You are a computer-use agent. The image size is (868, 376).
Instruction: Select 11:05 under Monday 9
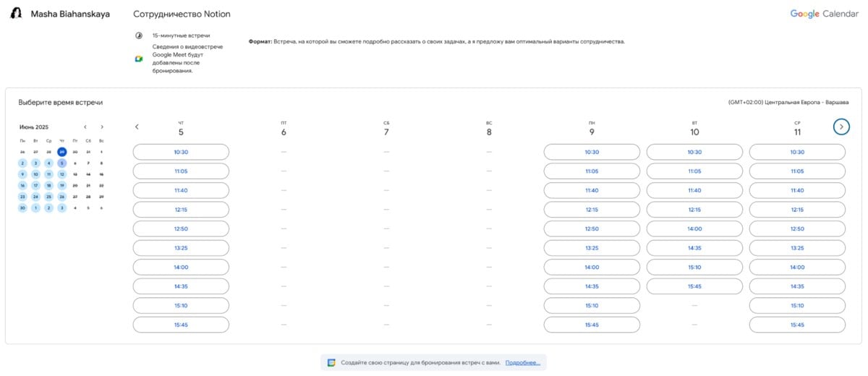(592, 171)
